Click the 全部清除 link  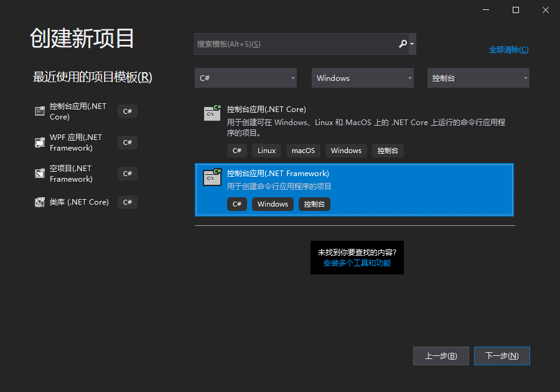[x=508, y=49]
